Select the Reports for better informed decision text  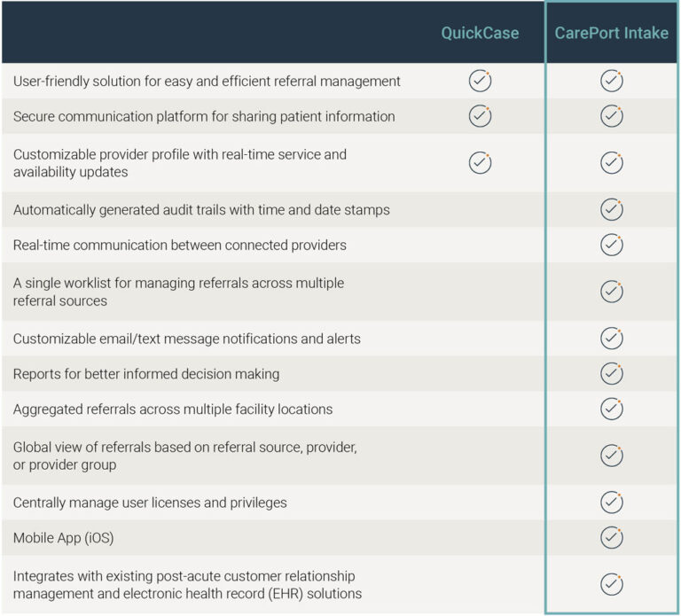146,374
